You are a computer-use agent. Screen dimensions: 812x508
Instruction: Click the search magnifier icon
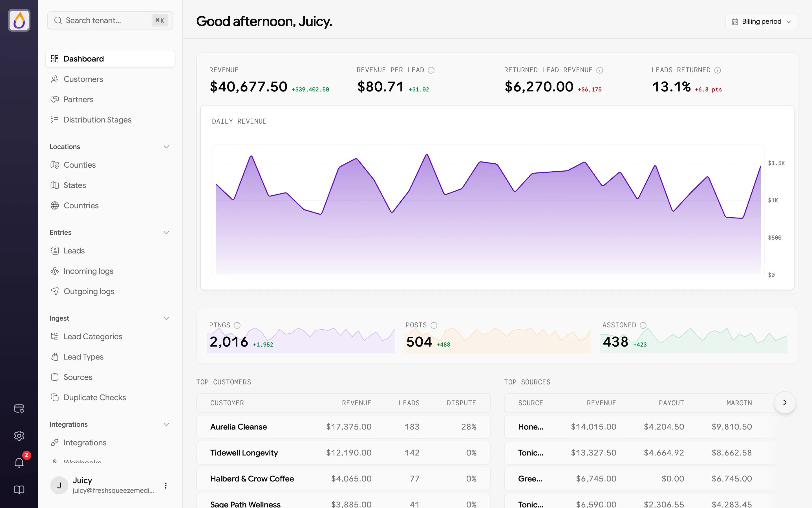tap(58, 21)
